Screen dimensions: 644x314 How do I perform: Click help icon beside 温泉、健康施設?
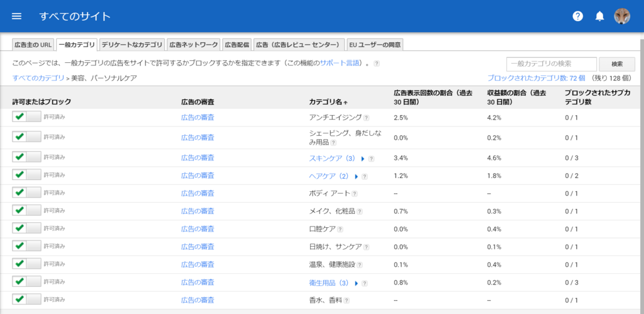click(x=360, y=265)
